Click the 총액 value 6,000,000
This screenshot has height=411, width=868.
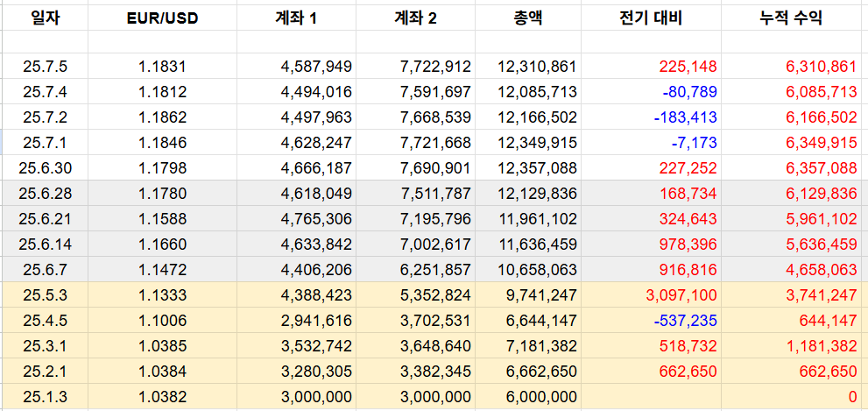click(527, 397)
